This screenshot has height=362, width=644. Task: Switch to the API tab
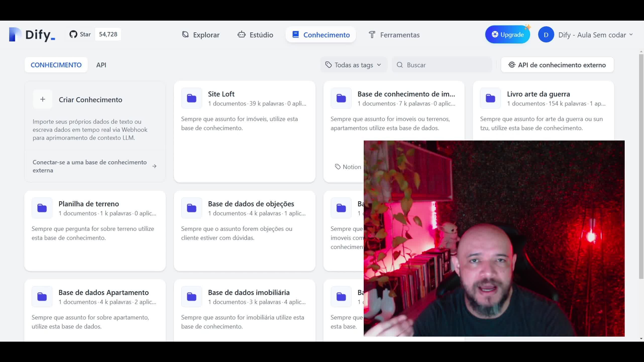point(101,65)
